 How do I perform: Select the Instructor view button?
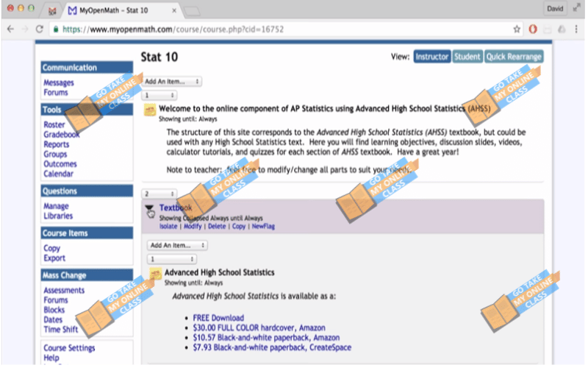tap(431, 57)
